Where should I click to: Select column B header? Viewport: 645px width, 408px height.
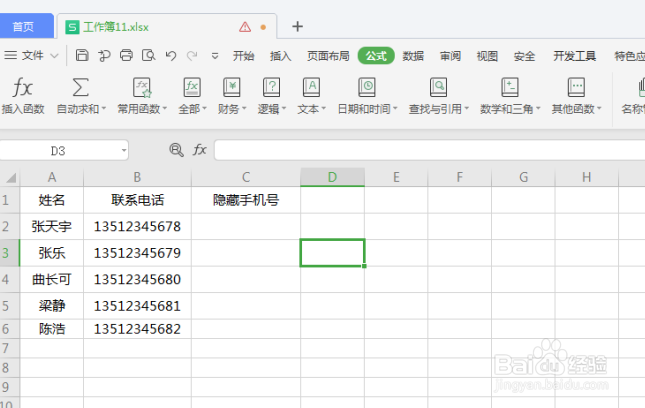[x=137, y=177]
